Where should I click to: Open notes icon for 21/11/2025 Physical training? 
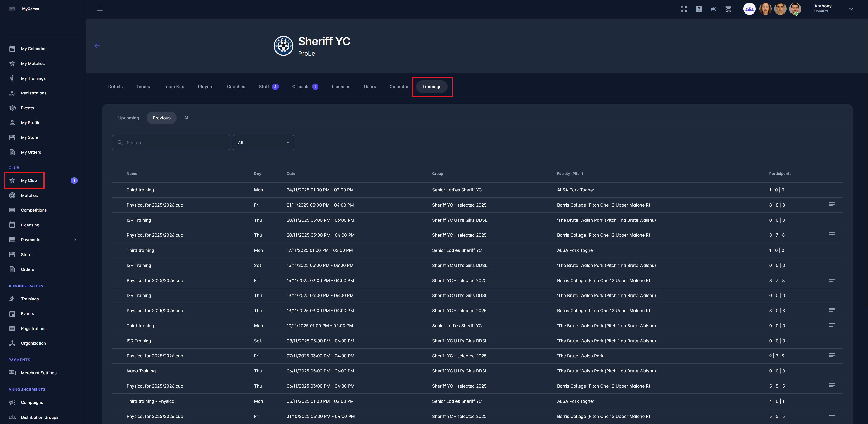(x=832, y=204)
